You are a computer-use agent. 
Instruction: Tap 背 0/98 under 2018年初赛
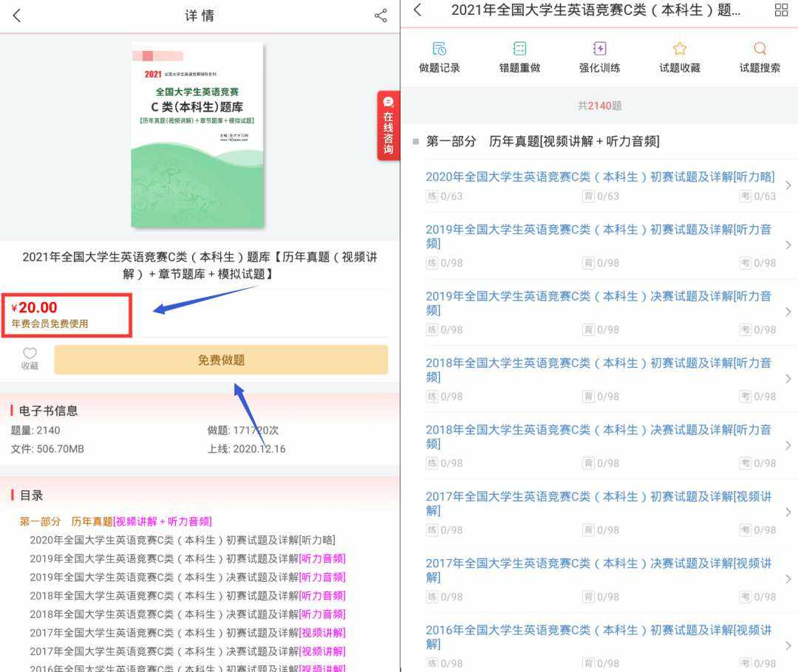click(601, 397)
